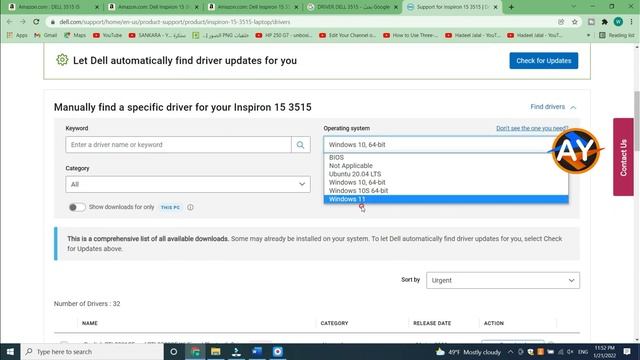This screenshot has width=640, height=360.
Task: Select BIOS in the OS dropdown list
Action: click(446, 157)
